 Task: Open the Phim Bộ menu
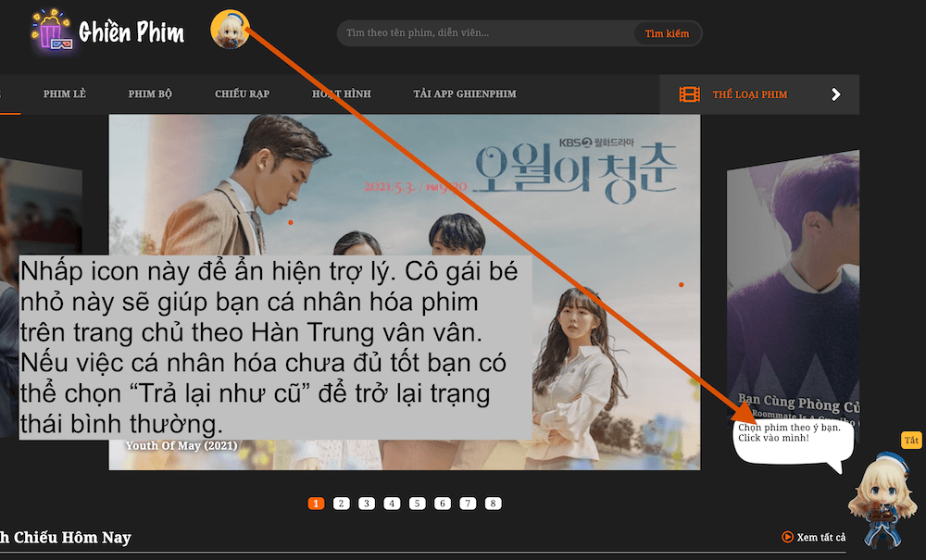(150, 94)
